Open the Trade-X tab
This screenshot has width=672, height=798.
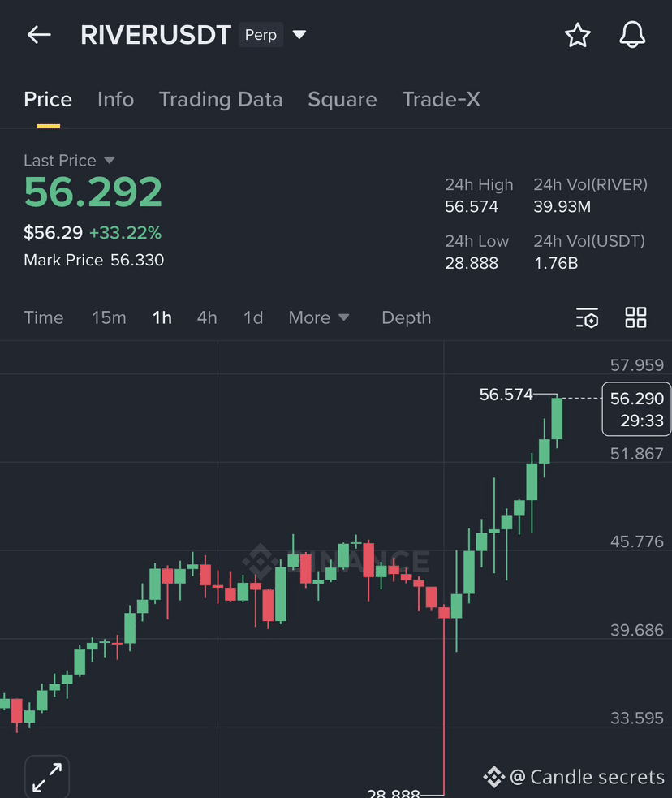tap(441, 100)
